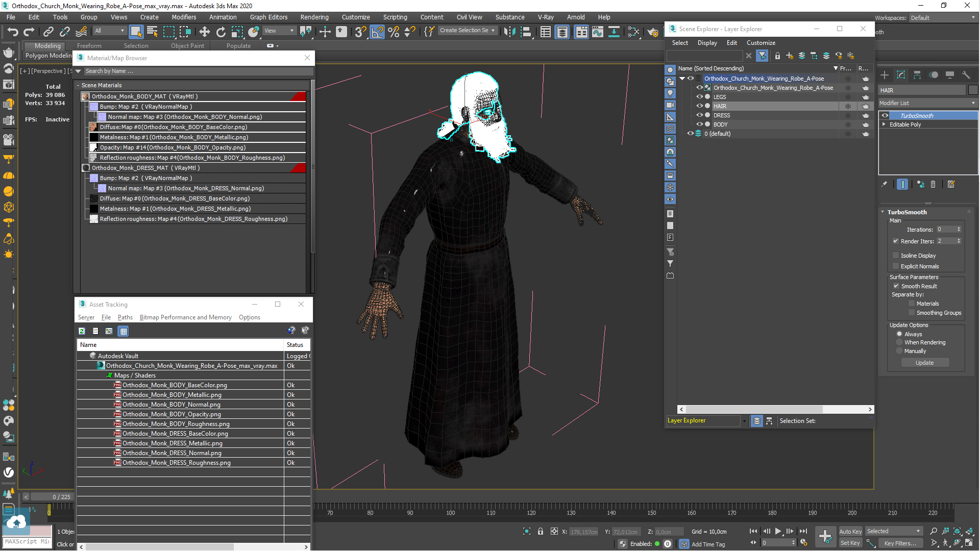Toggle the Percent Snap icon
The width and height of the screenshot is (980, 551).
[394, 32]
